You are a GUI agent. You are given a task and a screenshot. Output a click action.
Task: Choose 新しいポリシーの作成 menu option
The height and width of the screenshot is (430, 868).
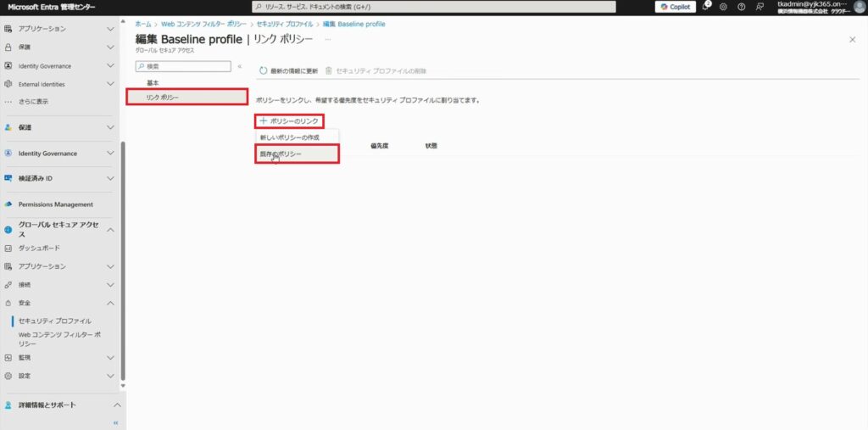290,137
